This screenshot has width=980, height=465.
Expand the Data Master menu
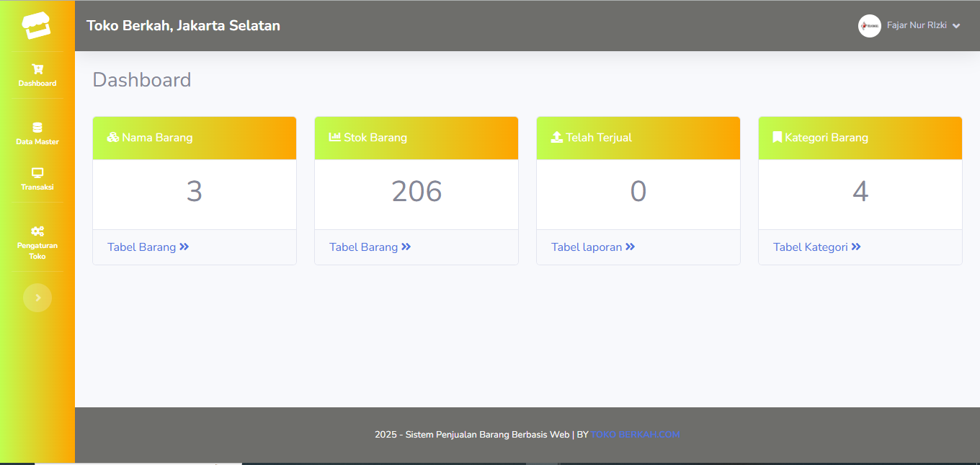[37, 141]
